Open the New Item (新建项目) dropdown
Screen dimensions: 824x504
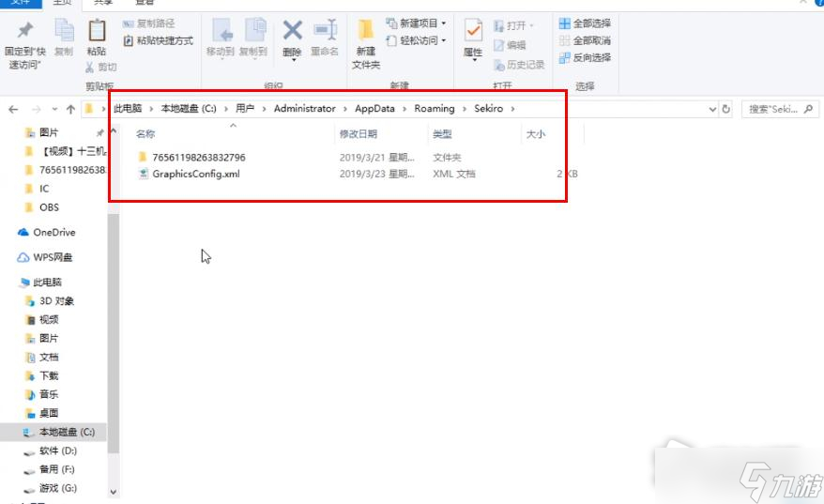click(416, 23)
